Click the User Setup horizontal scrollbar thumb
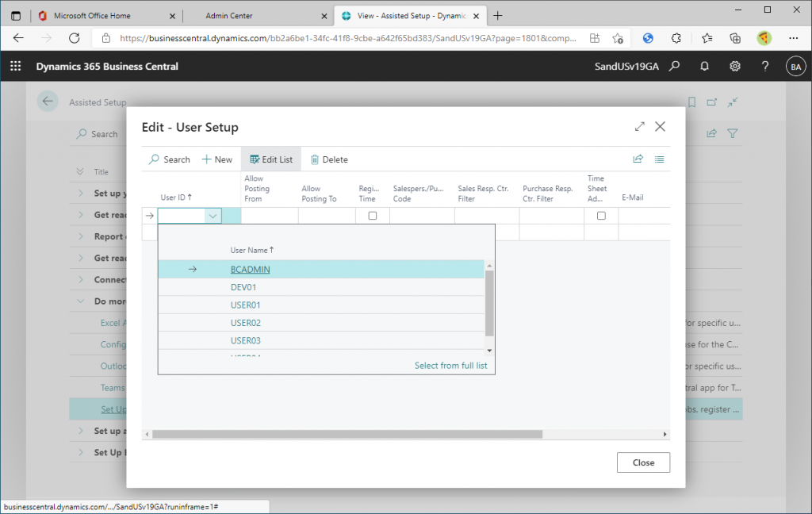Image resolution: width=812 pixels, height=514 pixels. pyautogui.click(x=347, y=434)
